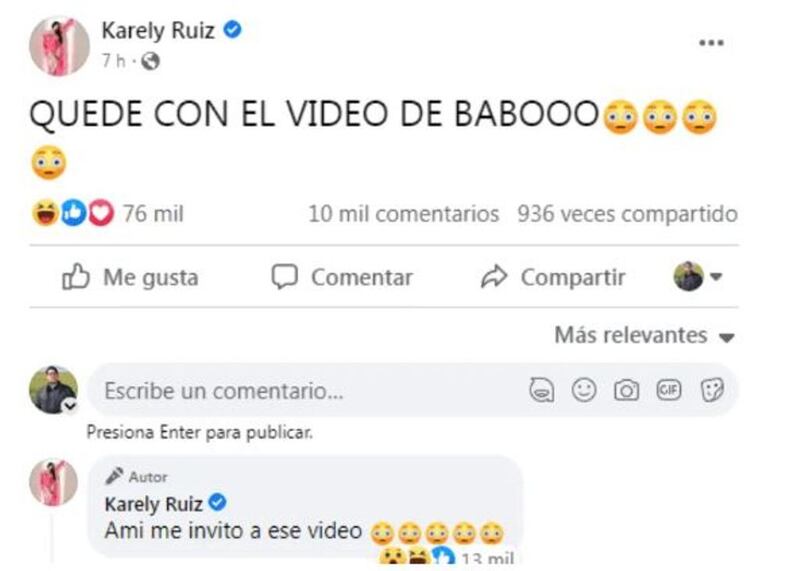
Task: Open Karely Ruiz profile name in post header
Action: coord(158,31)
